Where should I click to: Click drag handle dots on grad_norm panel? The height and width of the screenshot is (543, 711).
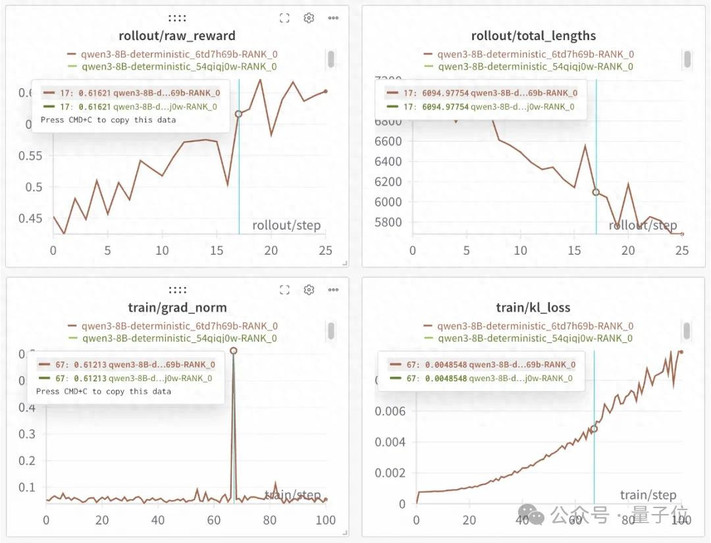[177, 290]
